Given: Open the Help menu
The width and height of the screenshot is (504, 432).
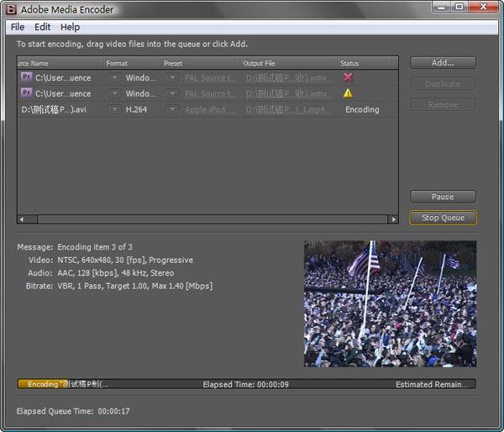Looking at the screenshot, I should [70, 27].
